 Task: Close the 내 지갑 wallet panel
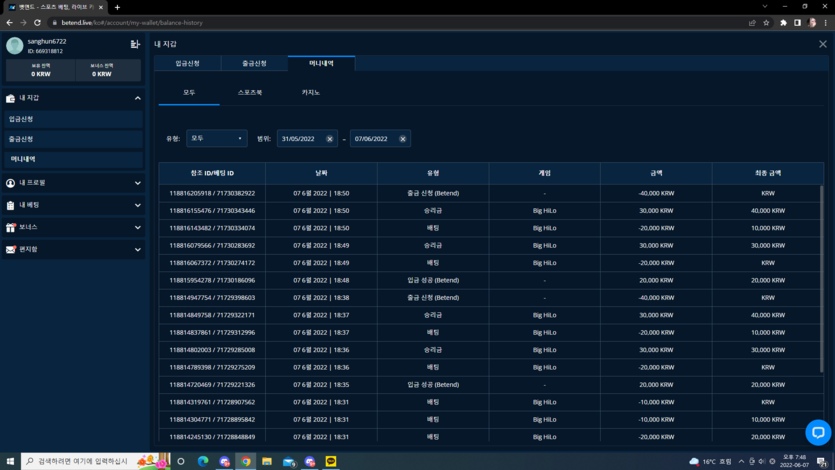coord(823,44)
